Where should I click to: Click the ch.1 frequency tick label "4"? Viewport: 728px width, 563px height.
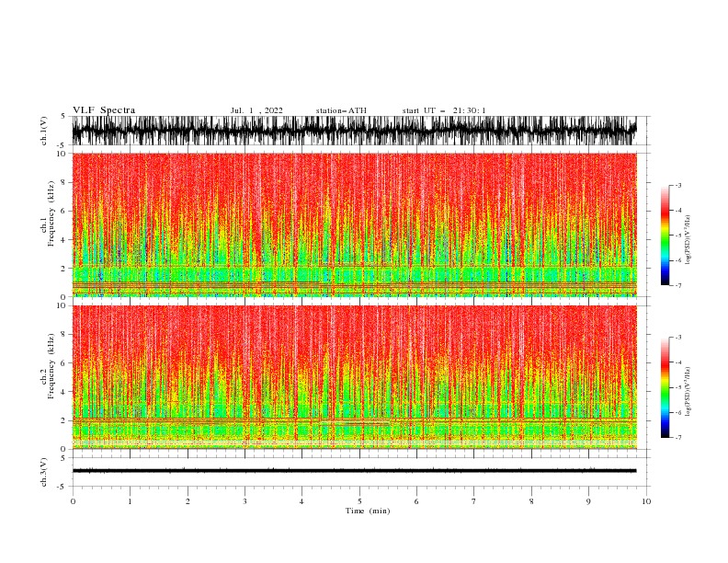pos(63,240)
